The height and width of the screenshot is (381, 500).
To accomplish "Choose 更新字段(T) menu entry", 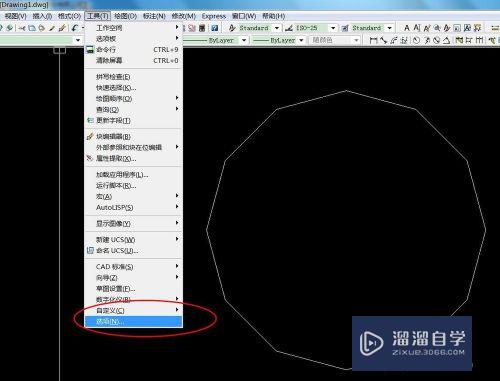I will pyautogui.click(x=133, y=121).
